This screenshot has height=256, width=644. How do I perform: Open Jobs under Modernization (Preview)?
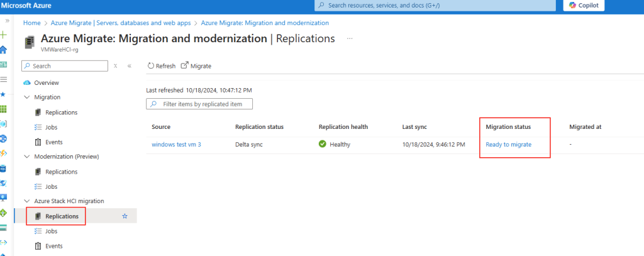pyautogui.click(x=52, y=186)
